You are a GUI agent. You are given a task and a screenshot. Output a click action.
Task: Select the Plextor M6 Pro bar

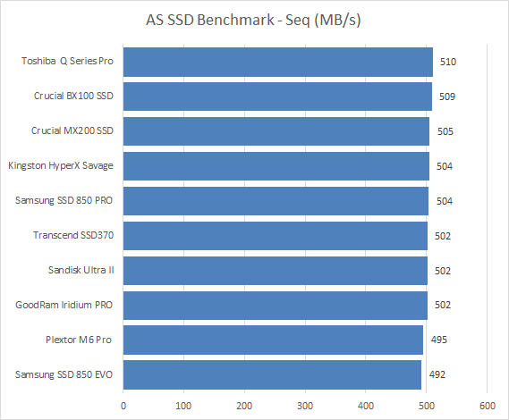(273, 340)
